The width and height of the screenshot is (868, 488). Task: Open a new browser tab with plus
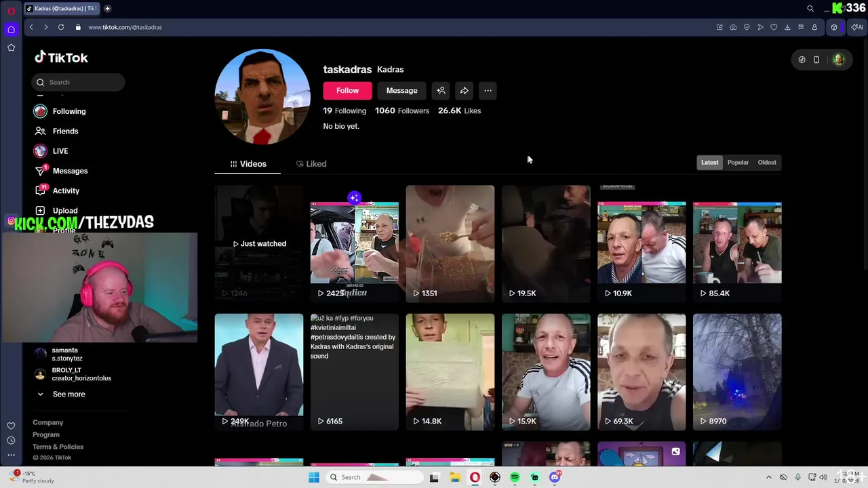107,9
